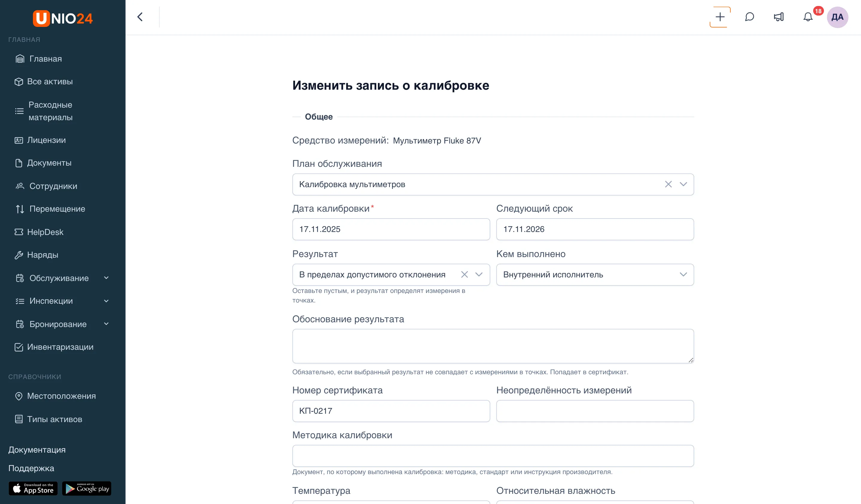Expand the Обслуживание submenu
Viewport: 861px width, 504px height.
tap(106, 278)
